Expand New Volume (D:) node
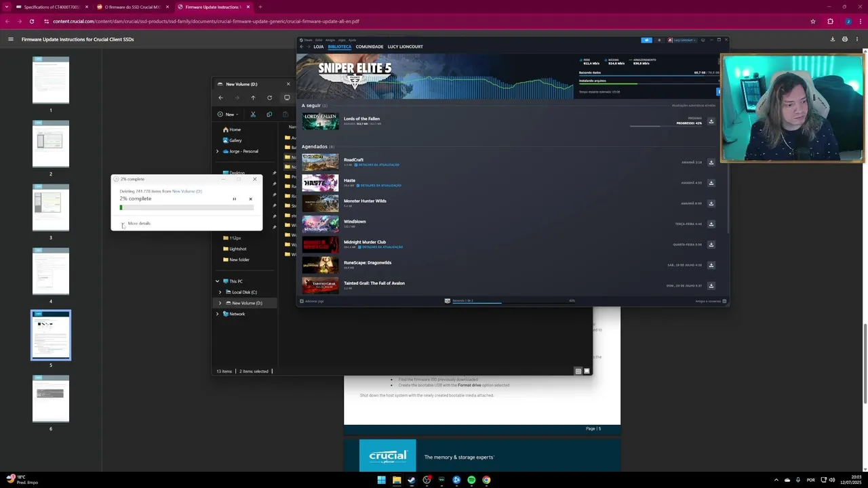Image resolution: width=868 pixels, height=488 pixels. pos(220,303)
